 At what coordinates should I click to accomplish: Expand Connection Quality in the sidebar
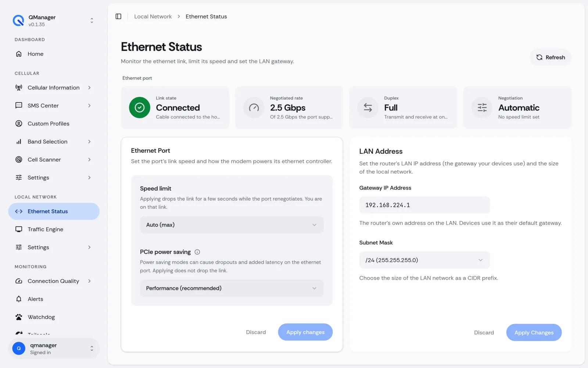click(x=54, y=281)
